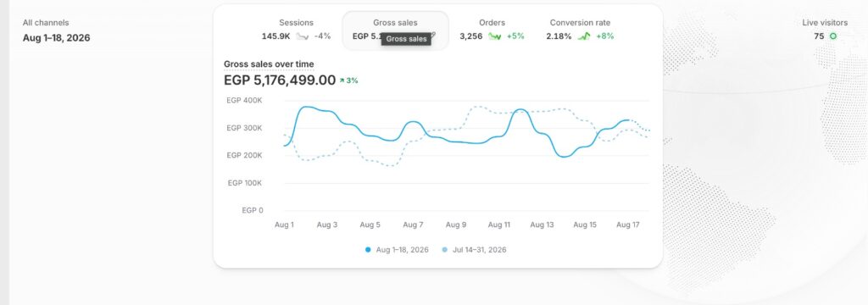Click the Gross sales tooltip

pos(406,39)
